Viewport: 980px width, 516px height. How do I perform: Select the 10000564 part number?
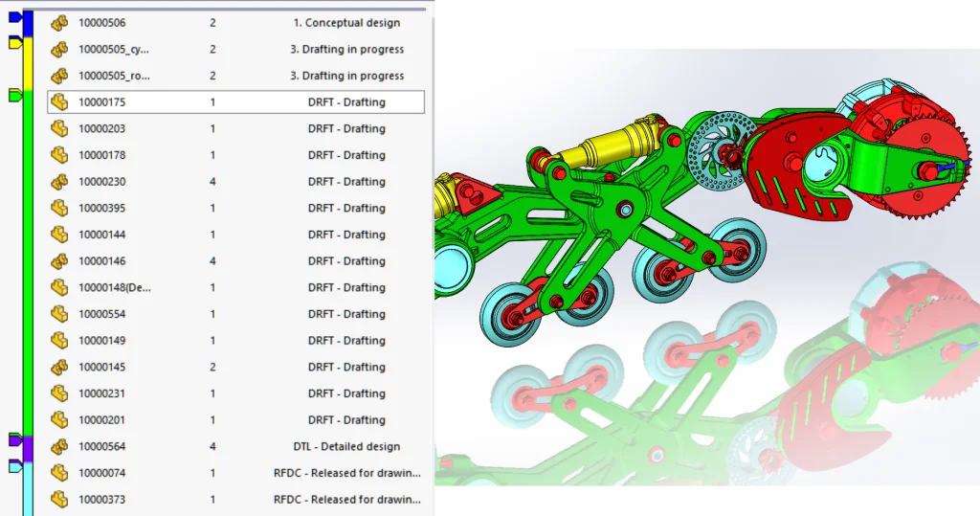(101, 446)
